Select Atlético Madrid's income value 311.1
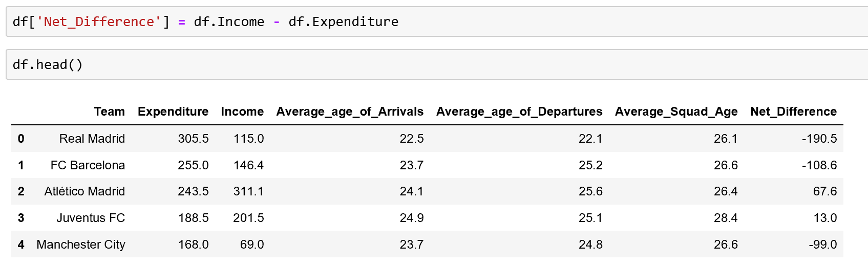Image resolution: width=868 pixels, height=266 pixels. (248, 191)
